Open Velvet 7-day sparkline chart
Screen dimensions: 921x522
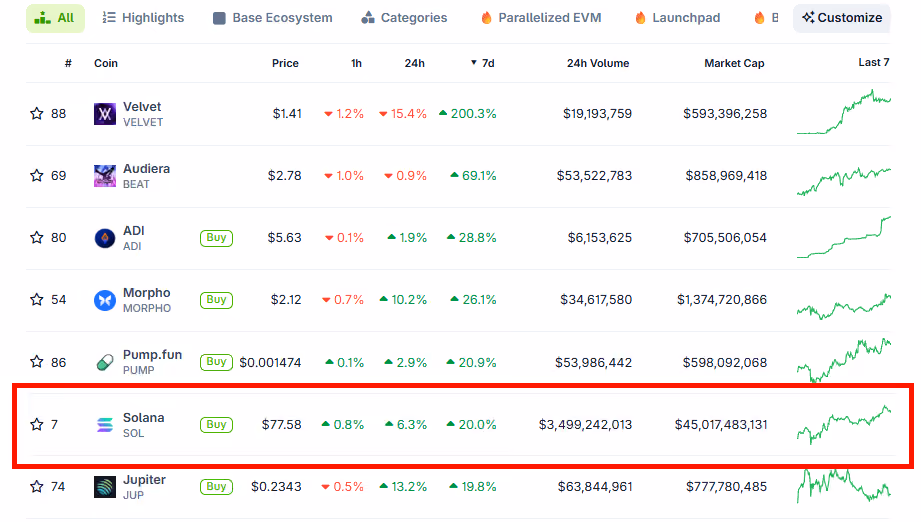click(x=843, y=112)
